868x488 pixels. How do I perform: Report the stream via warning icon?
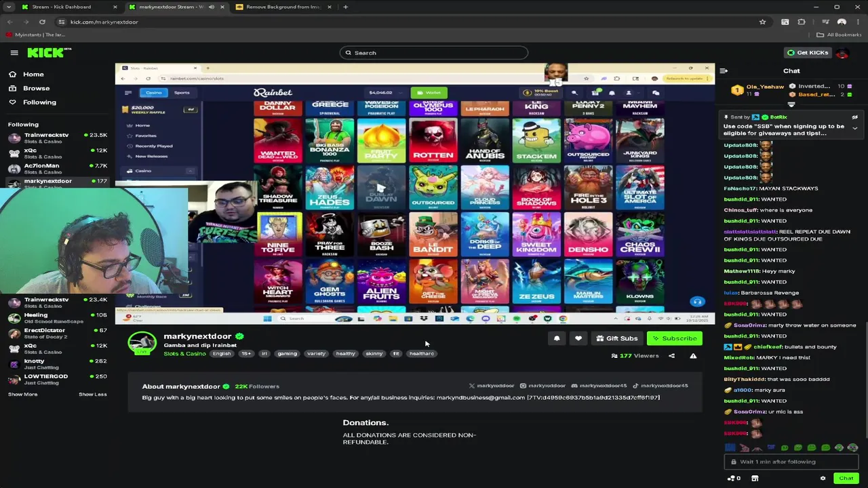[693, 356]
